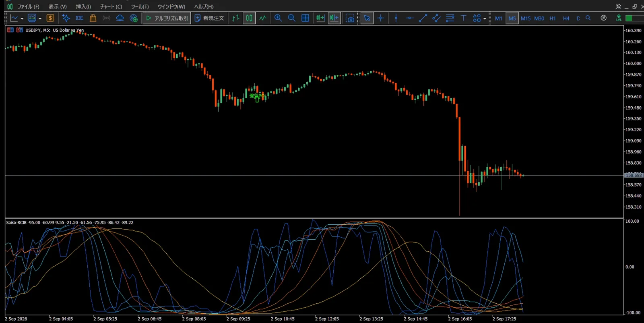Expand the shapes objects dropdown arrow
This screenshot has height=323, width=644.
(x=485, y=19)
